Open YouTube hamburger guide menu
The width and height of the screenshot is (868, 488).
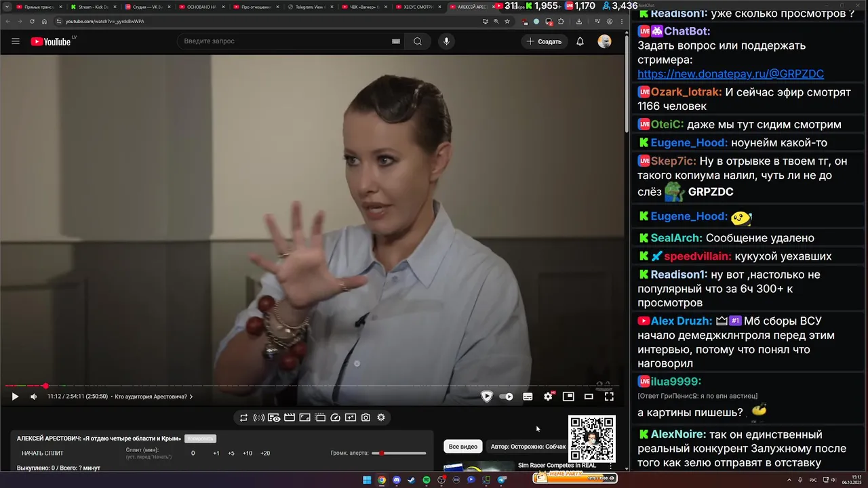pos(16,41)
